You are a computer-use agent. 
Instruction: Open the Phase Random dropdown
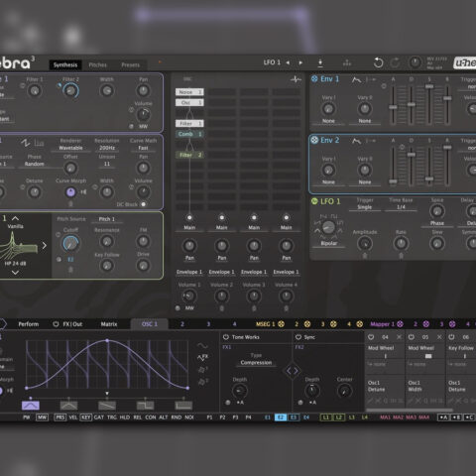pos(35,164)
